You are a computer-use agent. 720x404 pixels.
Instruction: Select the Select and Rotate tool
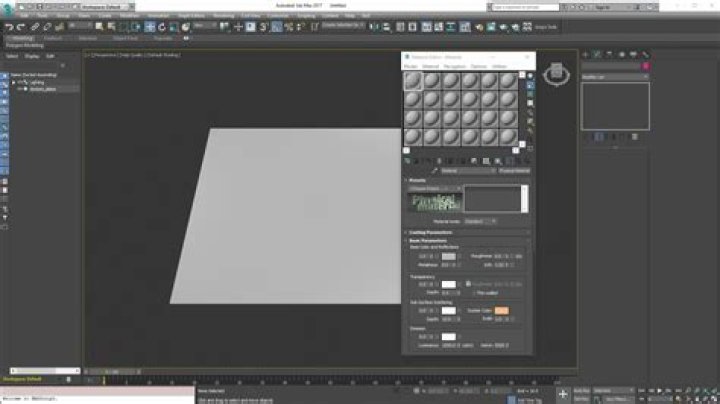[162, 27]
